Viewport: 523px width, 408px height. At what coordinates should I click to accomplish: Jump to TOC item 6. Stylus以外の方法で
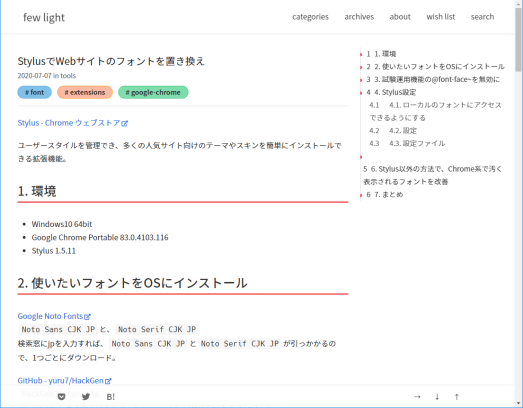pos(433,175)
